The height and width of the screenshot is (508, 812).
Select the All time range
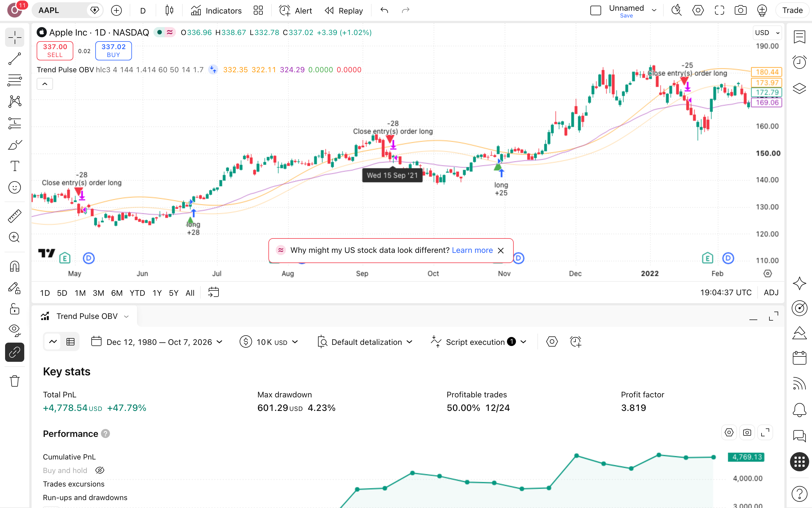190,293
